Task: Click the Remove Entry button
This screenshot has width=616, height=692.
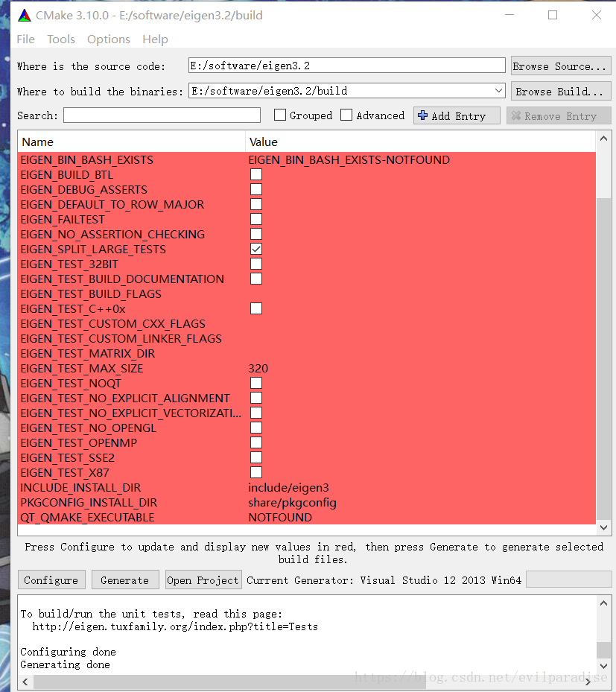Action: pos(559,115)
